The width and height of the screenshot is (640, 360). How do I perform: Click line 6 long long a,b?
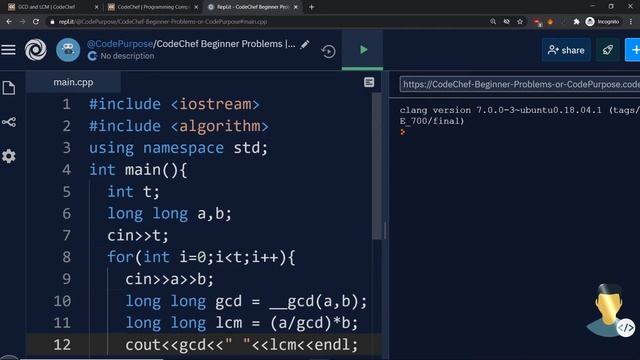click(169, 213)
